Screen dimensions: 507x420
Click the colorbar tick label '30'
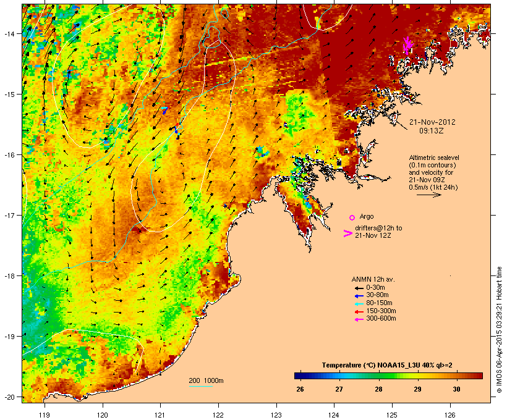click(x=456, y=389)
